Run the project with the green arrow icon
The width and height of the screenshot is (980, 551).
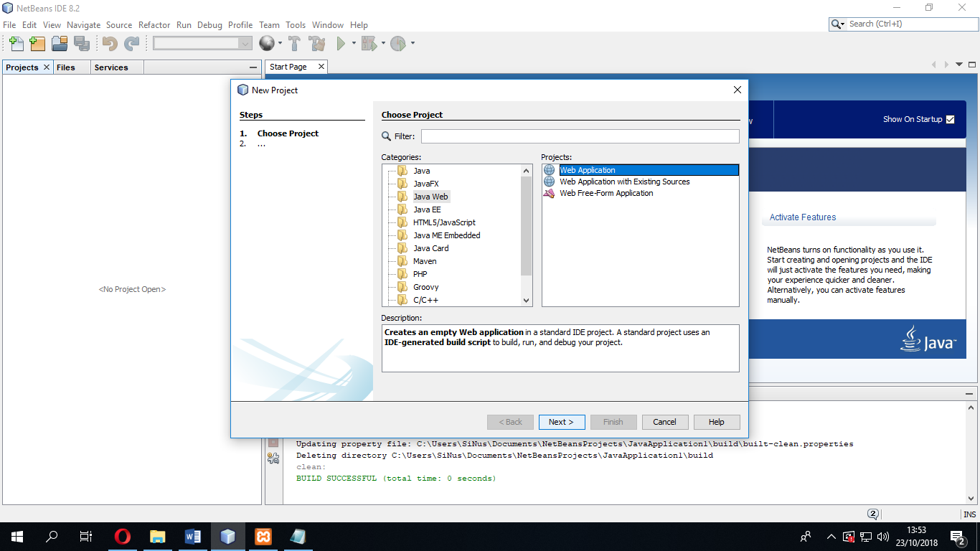click(340, 44)
